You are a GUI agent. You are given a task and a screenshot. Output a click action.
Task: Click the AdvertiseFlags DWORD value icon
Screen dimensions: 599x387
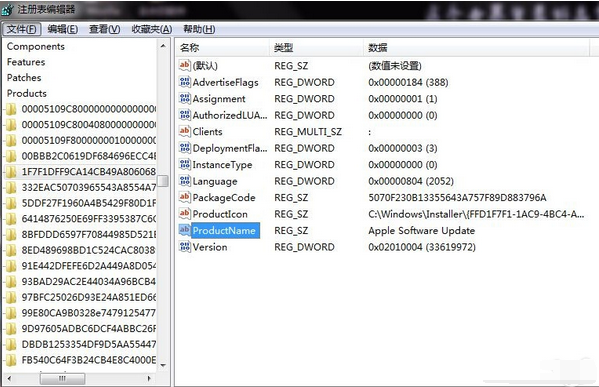click(185, 82)
